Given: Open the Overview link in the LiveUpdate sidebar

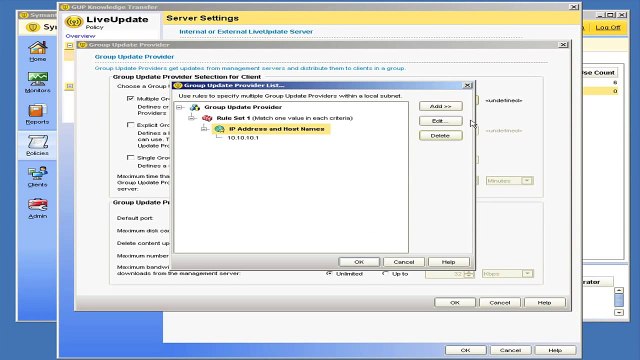Looking at the screenshot, I should point(80,36).
